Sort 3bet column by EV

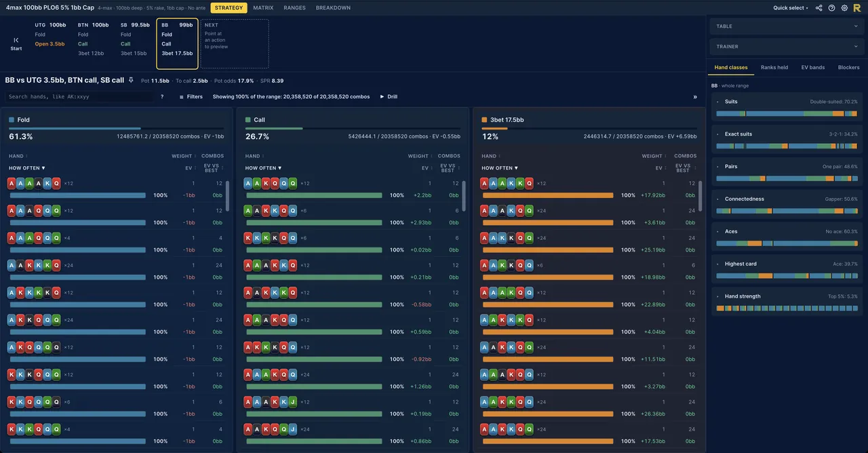[660, 168]
